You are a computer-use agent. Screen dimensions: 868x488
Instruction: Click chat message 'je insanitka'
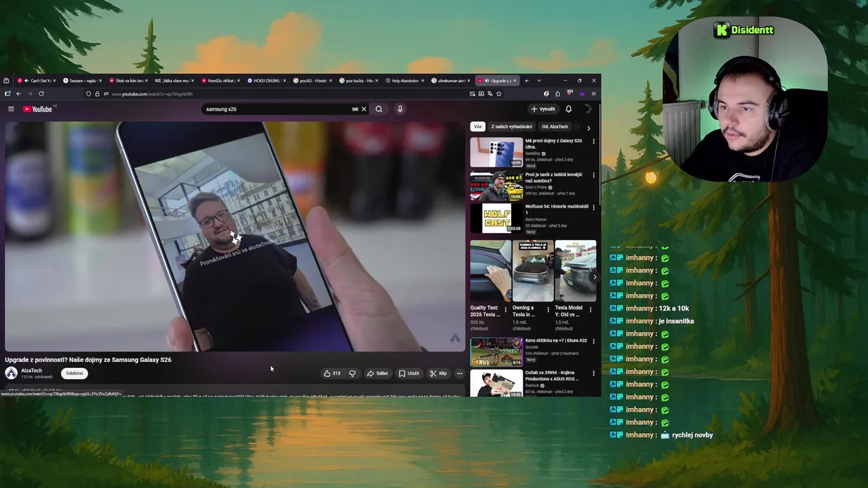click(x=676, y=321)
